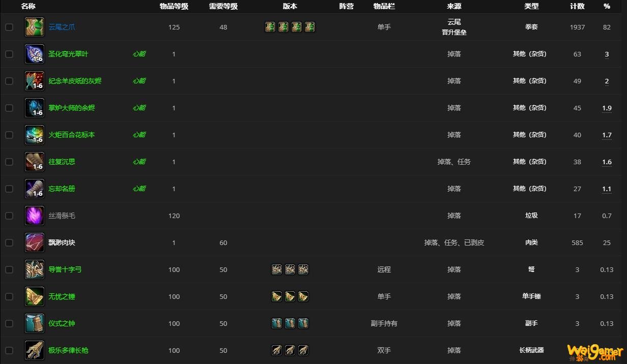Screen dimensions: 627x364
Task: Click the 忘却名册 item icon
Action: tap(35, 189)
